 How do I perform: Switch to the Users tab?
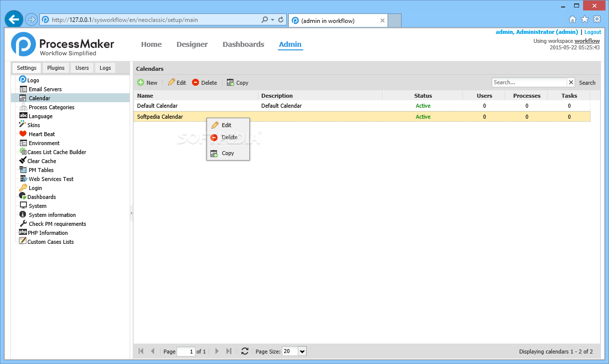82,68
